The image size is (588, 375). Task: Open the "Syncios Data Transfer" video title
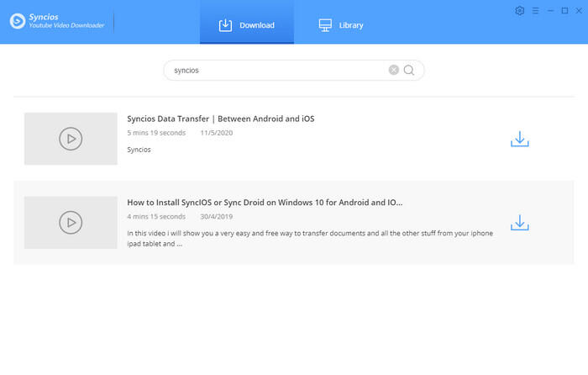[x=220, y=119]
